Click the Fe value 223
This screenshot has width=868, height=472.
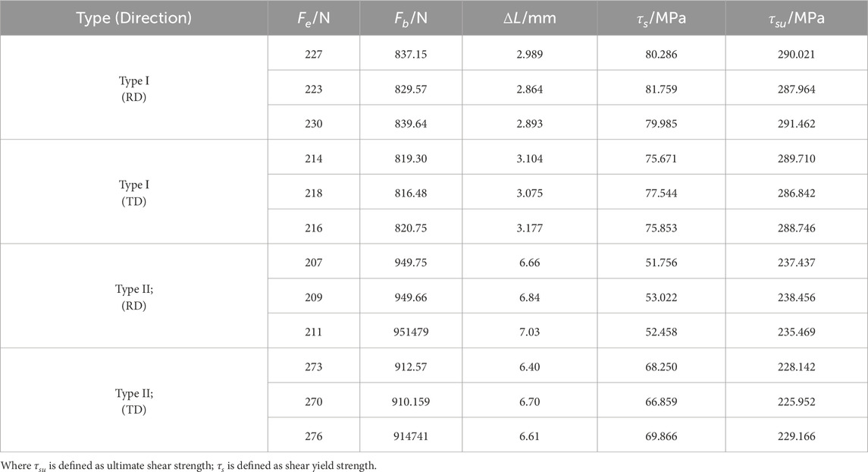[x=314, y=89]
